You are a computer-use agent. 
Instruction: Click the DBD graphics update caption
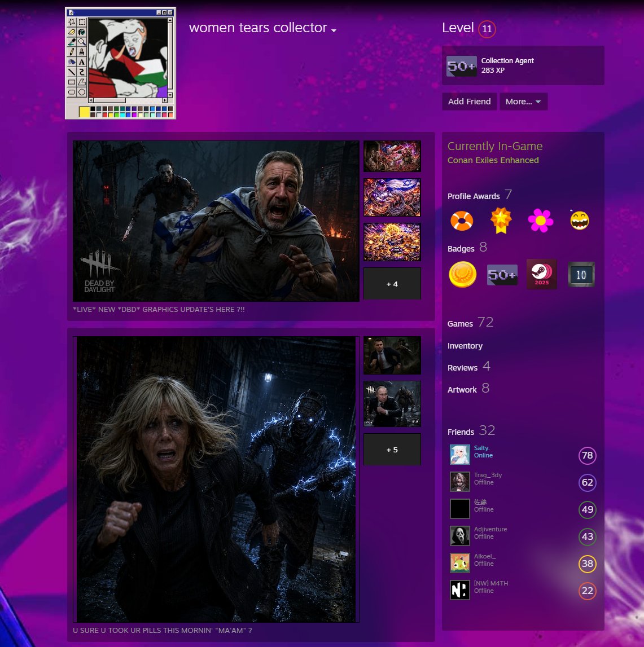(x=159, y=310)
